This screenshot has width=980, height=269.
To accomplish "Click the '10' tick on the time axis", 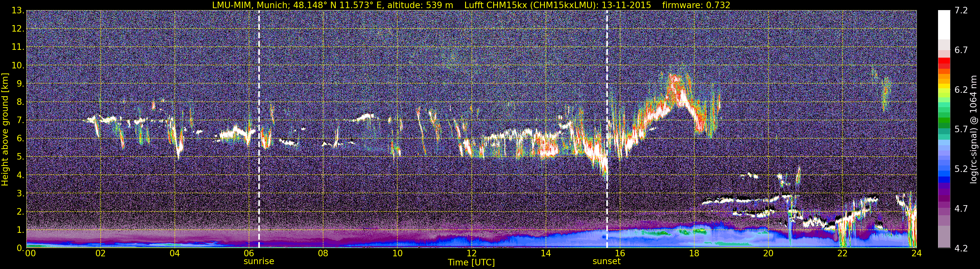I will 397,254.
